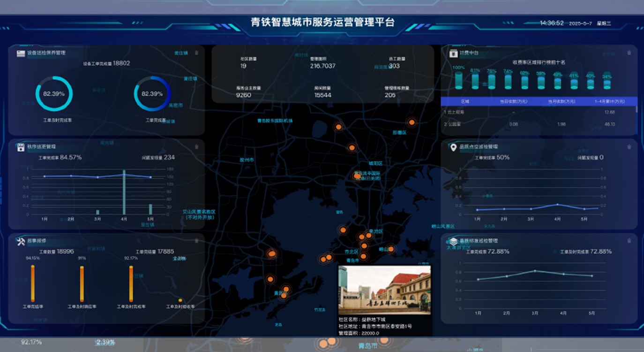Click the icon beside 秩序巡更管理 title
Viewport: 644px width, 352px height.
(21, 147)
